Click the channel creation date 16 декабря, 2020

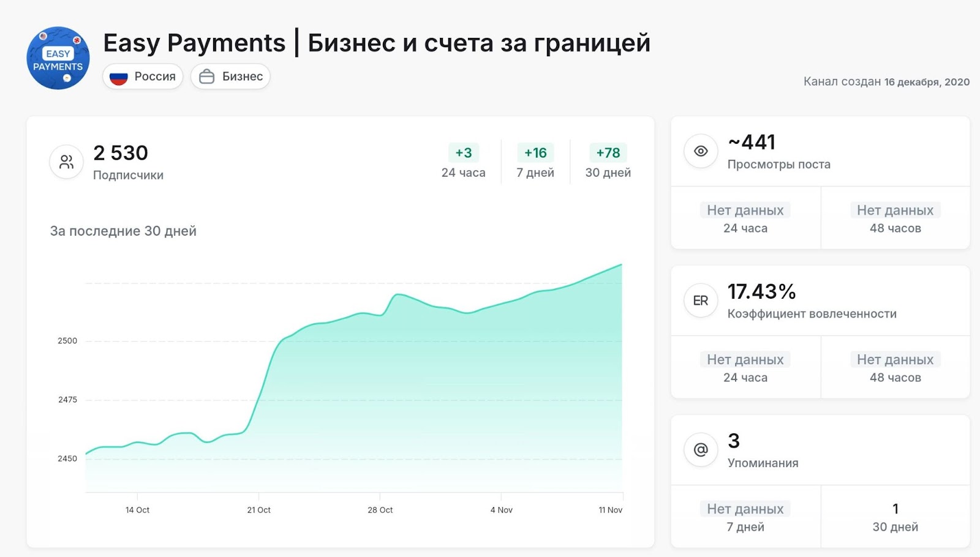pos(927,82)
